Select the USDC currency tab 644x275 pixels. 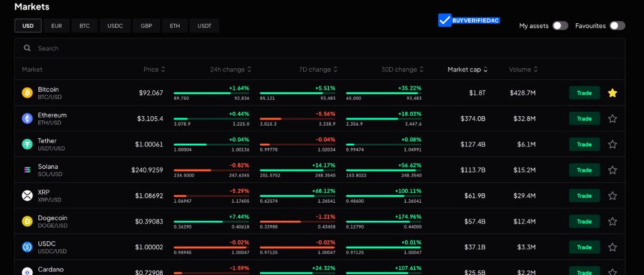coord(116,26)
